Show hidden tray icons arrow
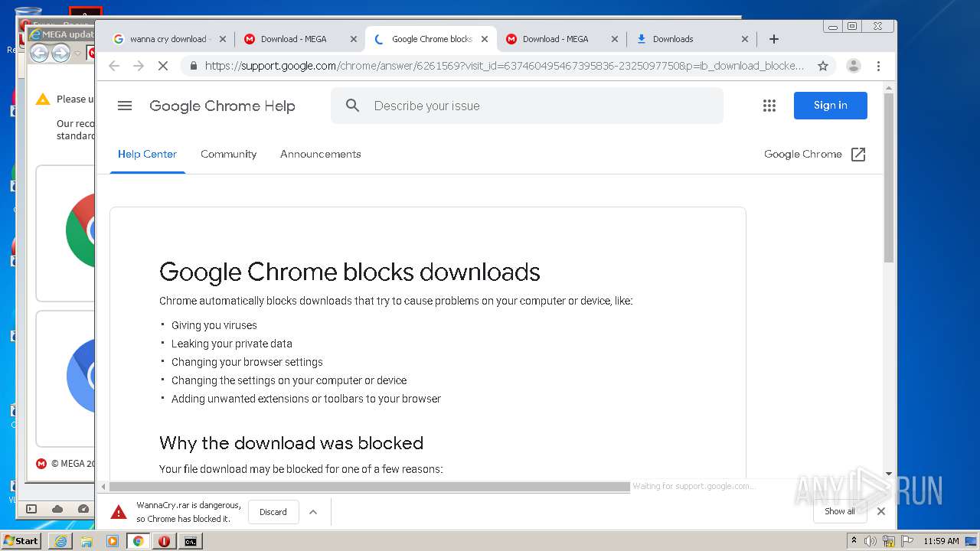This screenshot has height=551, width=980. (x=854, y=541)
